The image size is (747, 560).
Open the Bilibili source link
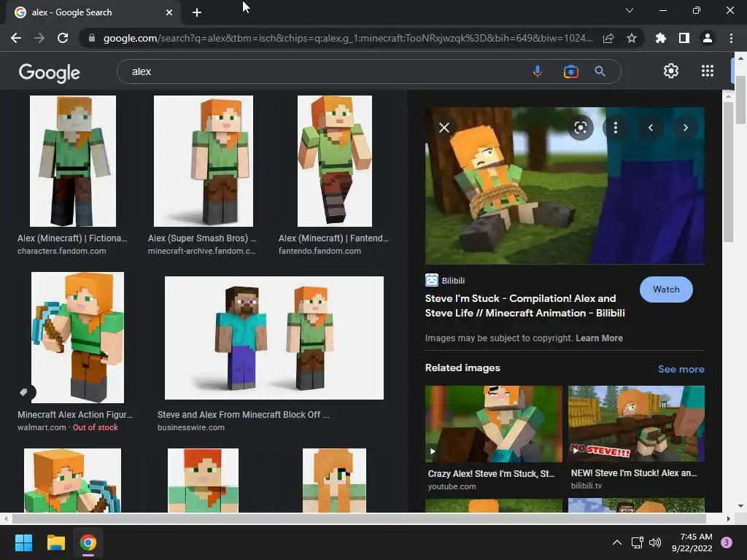445,281
